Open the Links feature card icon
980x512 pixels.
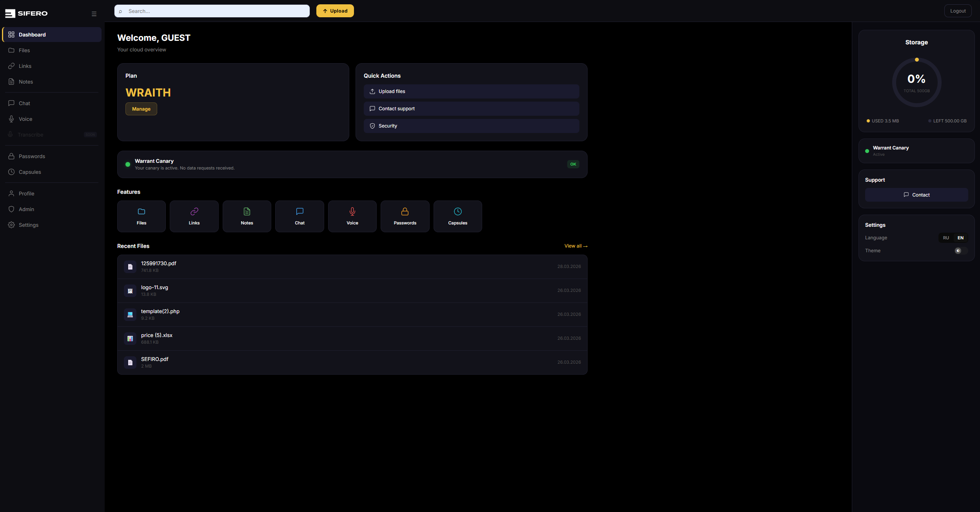194,212
